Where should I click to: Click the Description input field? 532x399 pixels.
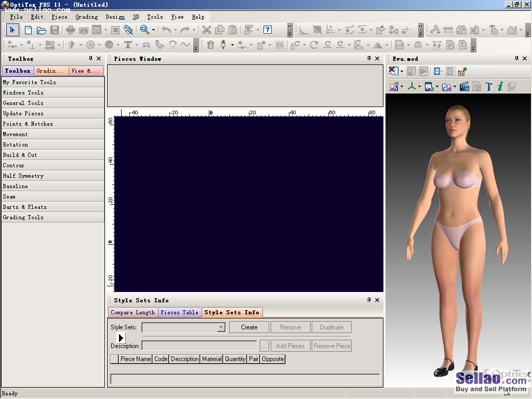click(199, 346)
